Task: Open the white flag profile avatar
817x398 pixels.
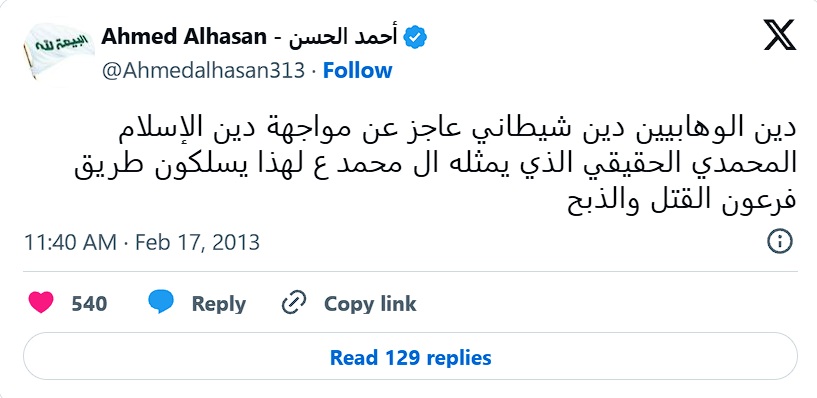Action: click(x=58, y=51)
